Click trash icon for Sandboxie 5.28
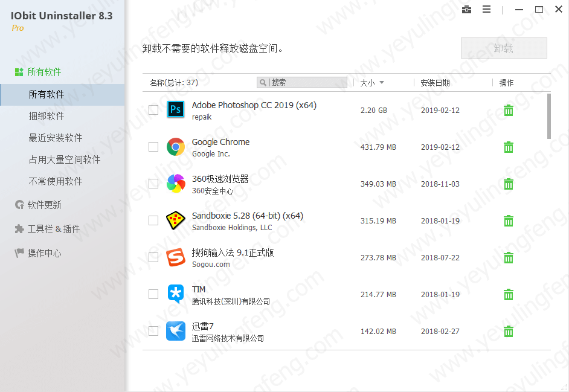 (x=509, y=220)
